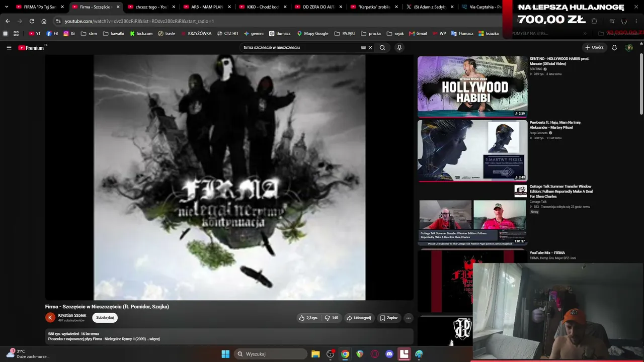Viewport: 644px width, 362px height.
Task: Save video with Zapisz button
Action: pos(388,318)
